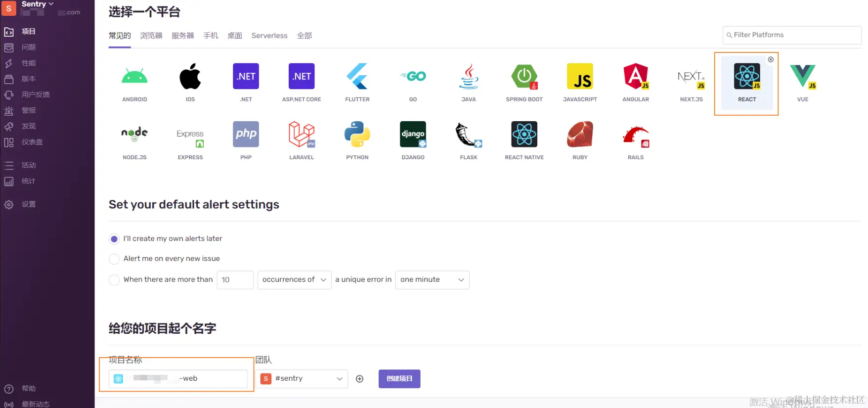Select "Alert me on every new issue"
Screen dimensions: 868x408
click(x=114, y=259)
